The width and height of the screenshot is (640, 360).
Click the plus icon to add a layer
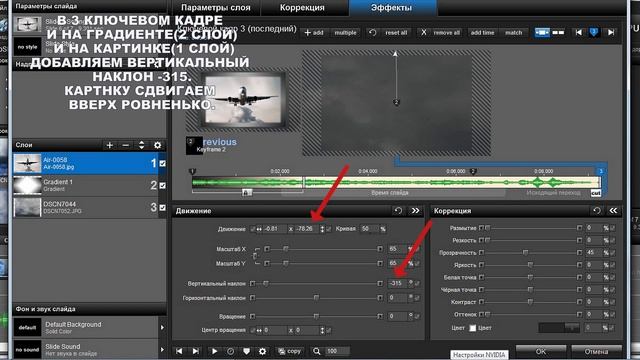[109, 145]
